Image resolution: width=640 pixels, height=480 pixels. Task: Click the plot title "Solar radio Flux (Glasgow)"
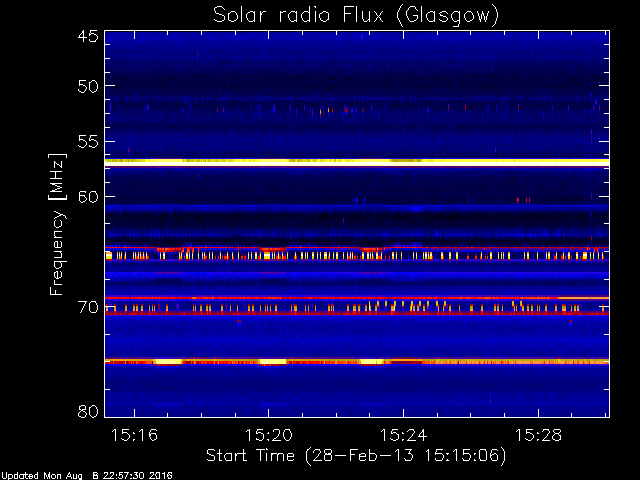coord(356,16)
